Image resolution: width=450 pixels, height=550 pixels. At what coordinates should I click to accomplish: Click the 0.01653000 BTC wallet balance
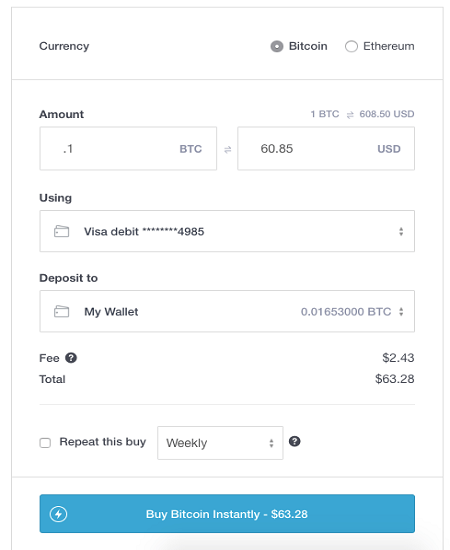[346, 311]
